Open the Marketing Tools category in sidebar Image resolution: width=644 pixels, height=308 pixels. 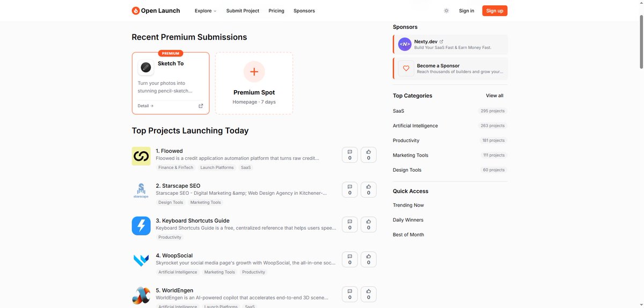(411, 155)
